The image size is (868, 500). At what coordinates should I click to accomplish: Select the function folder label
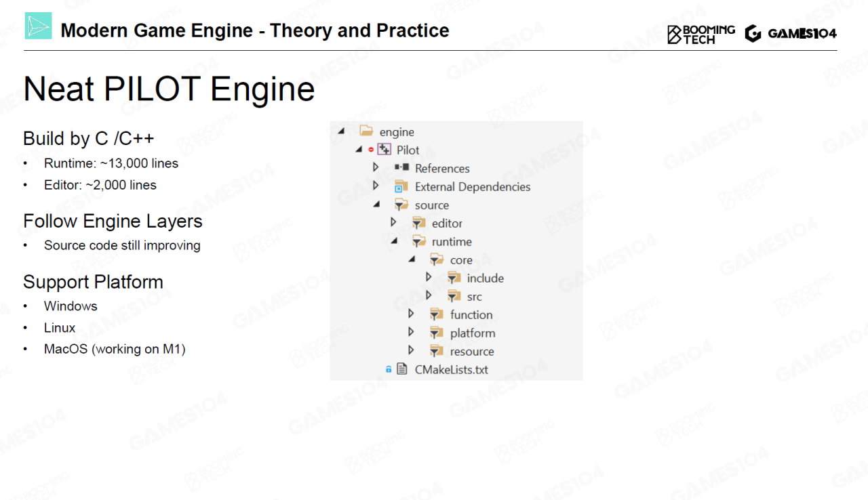[x=471, y=315]
